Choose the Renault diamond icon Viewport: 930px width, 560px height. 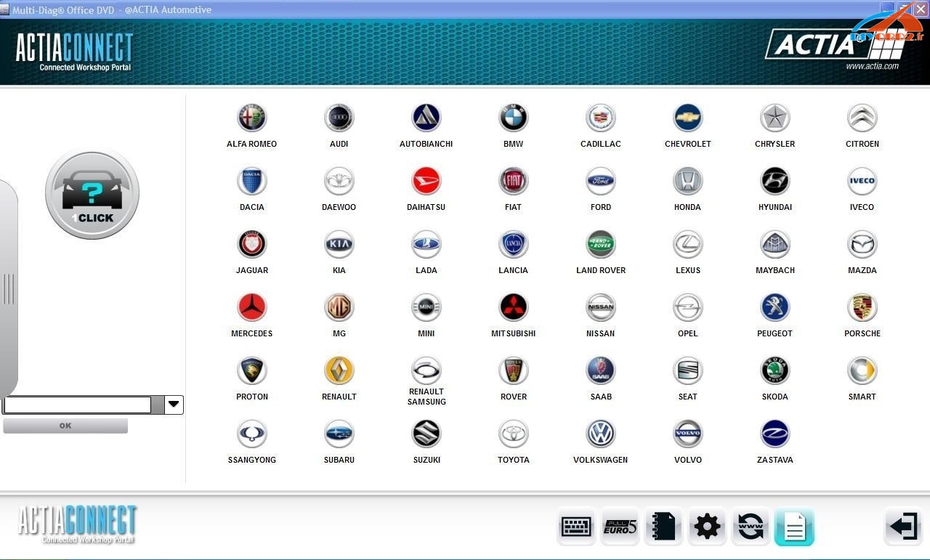[339, 370]
